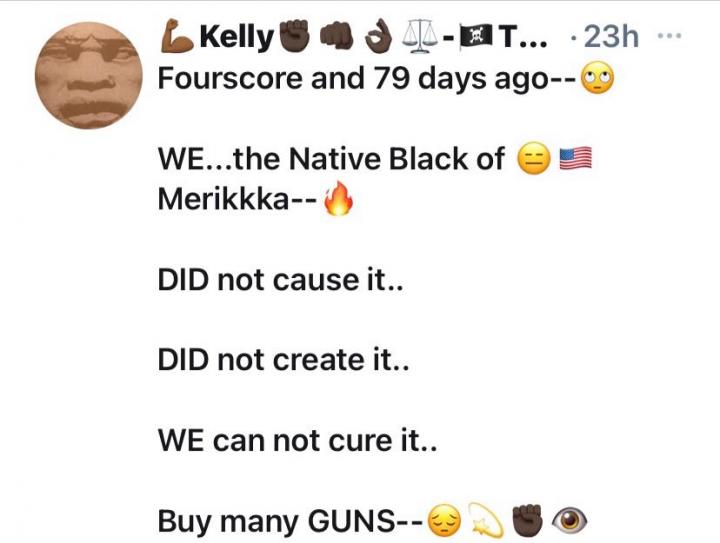720x543 pixels.
Task: Open the round profile avatar
Action: 89,75
